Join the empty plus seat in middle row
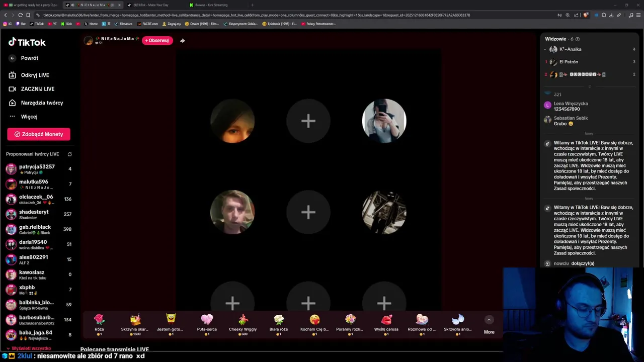 (308, 212)
